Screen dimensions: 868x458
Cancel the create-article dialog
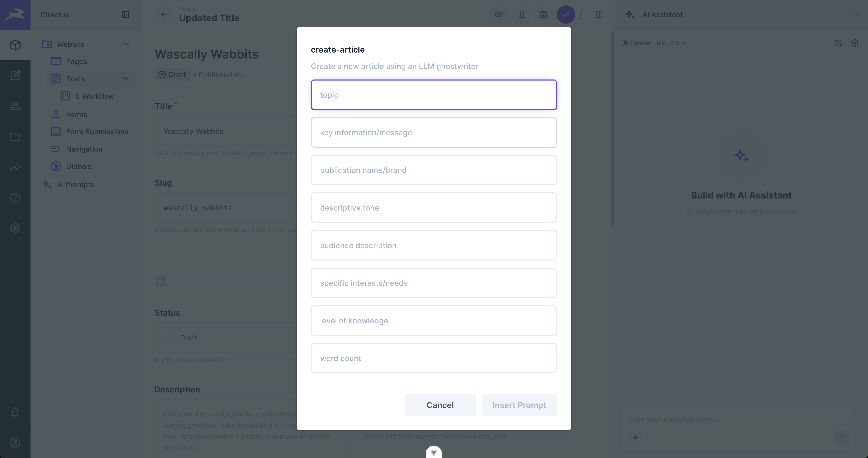click(440, 405)
